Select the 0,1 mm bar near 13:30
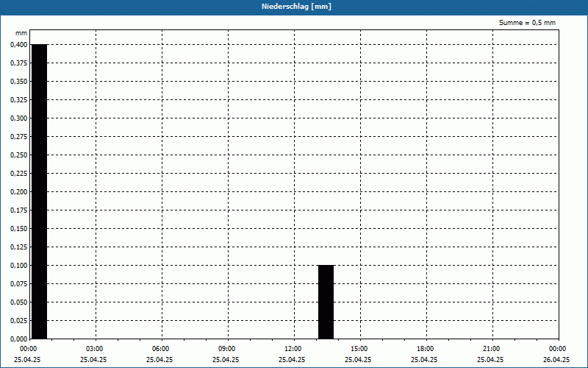 (326, 302)
